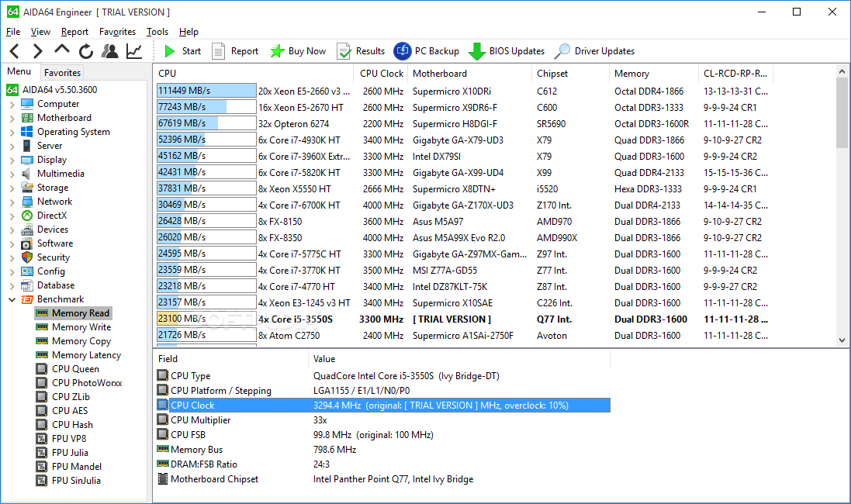Select the CPU ZLib benchmark
Viewport: 851px width, 504px height.
pyautogui.click(x=63, y=397)
